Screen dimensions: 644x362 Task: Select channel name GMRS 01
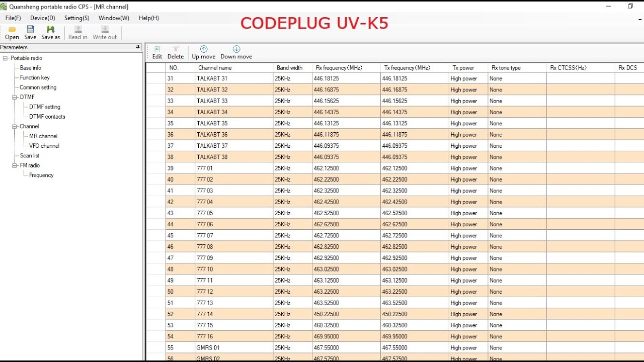point(234,348)
